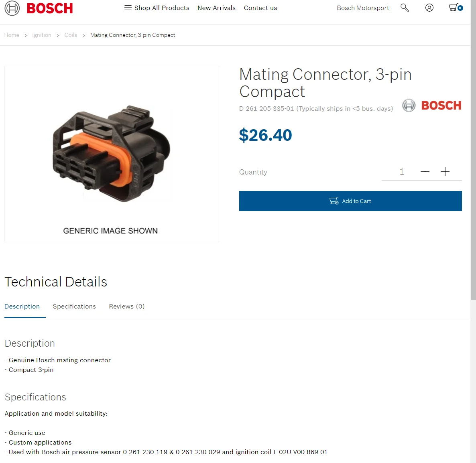Click the Bosch roundel logo top-left
Image resolution: width=476 pixels, height=463 pixels.
pyautogui.click(x=12, y=8)
